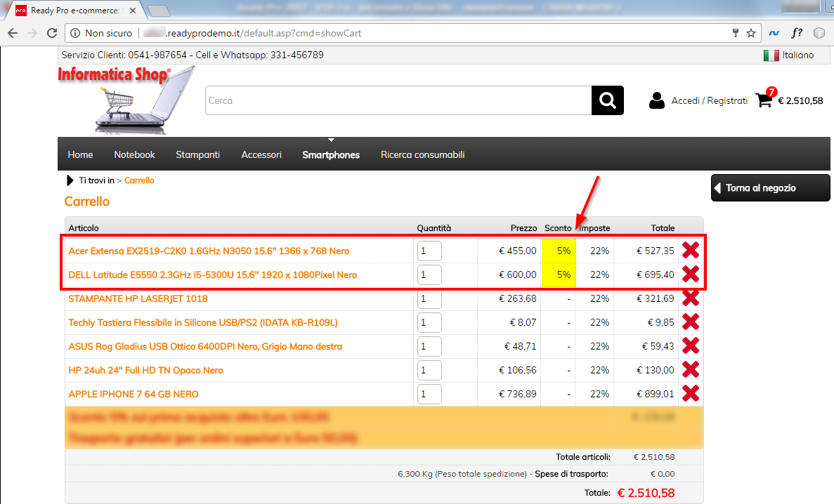Remove the Acer Extensa item with red X
This screenshot has width=834, height=504.
tap(691, 250)
